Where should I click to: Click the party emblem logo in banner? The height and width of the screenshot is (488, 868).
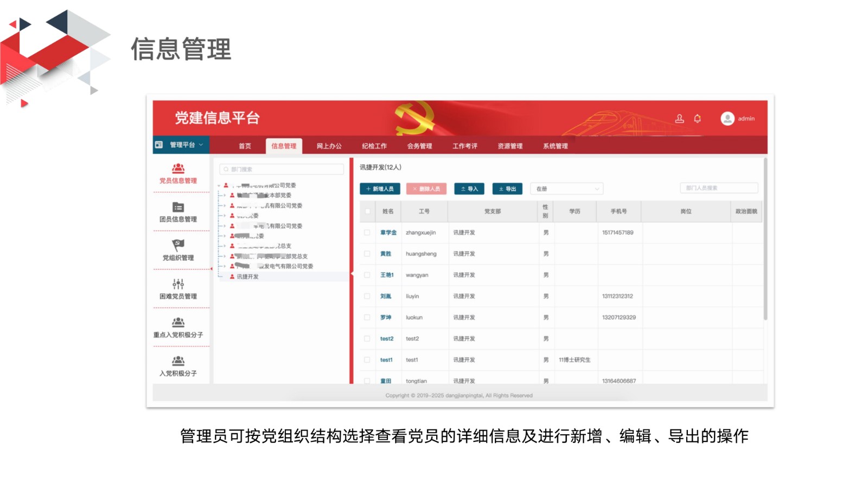coord(415,118)
